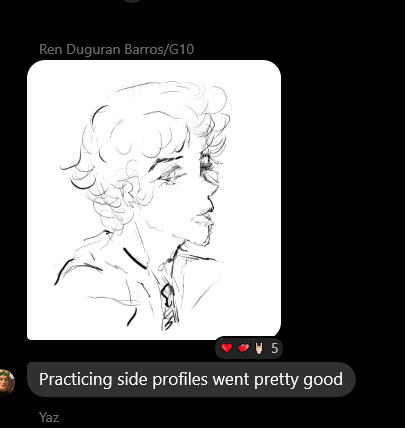
Task: Open the side profile sketch image
Action: [x=154, y=200]
